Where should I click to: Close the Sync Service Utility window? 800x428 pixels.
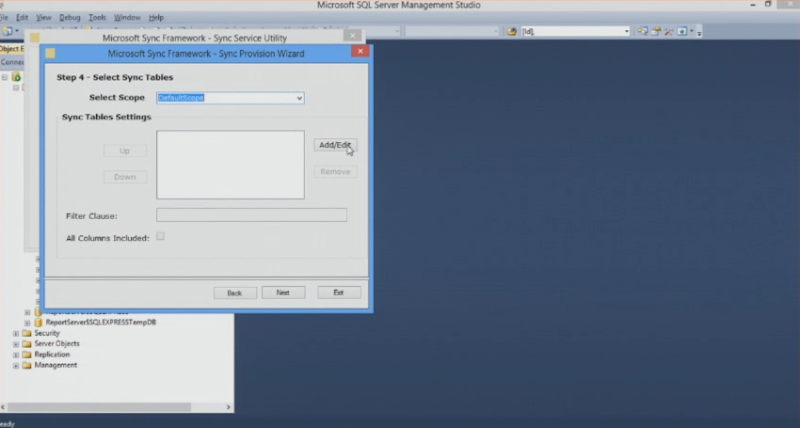tap(352, 35)
